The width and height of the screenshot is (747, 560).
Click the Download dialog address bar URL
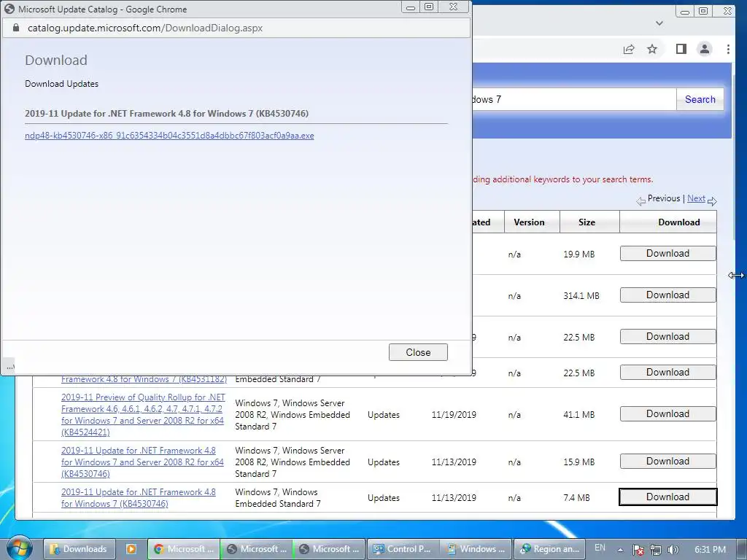pos(145,28)
